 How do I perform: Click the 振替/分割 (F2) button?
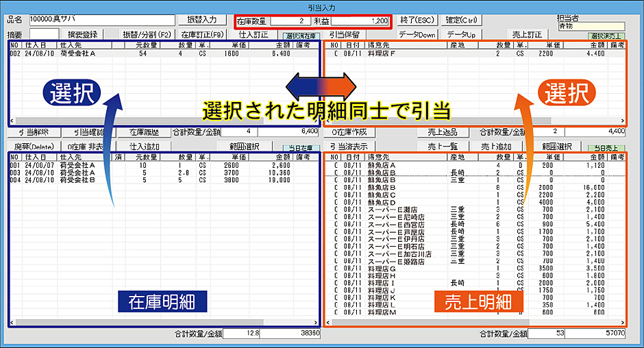pos(146,34)
